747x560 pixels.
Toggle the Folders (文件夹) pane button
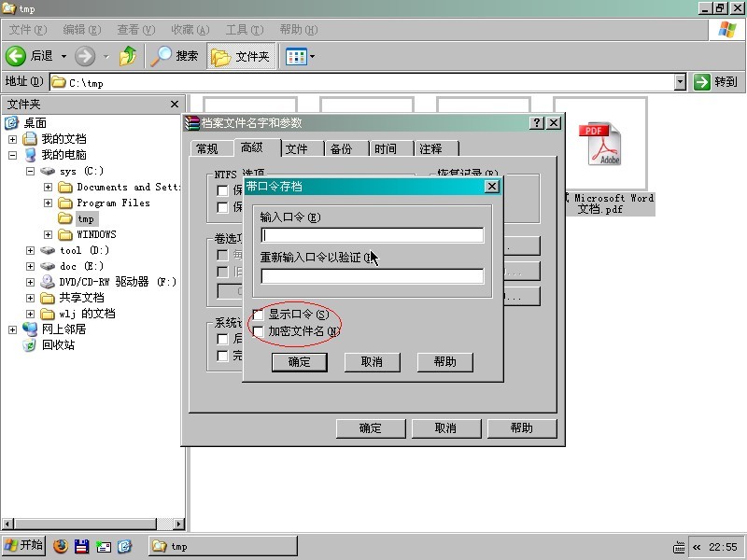[x=241, y=56]
